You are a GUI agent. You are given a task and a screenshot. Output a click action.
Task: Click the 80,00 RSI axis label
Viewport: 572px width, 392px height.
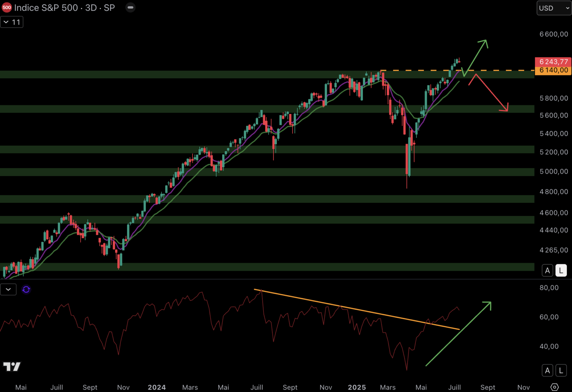point(549,288)
